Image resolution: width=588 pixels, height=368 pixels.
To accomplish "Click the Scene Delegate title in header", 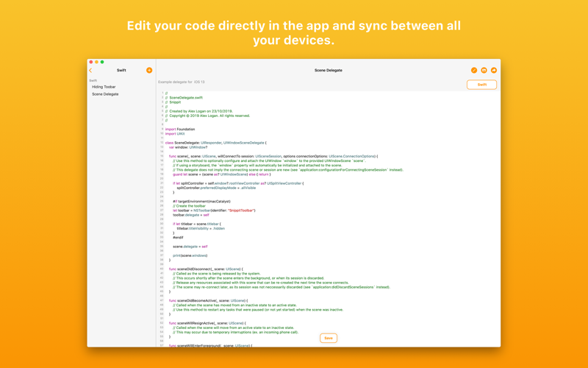I will [328, 70].
